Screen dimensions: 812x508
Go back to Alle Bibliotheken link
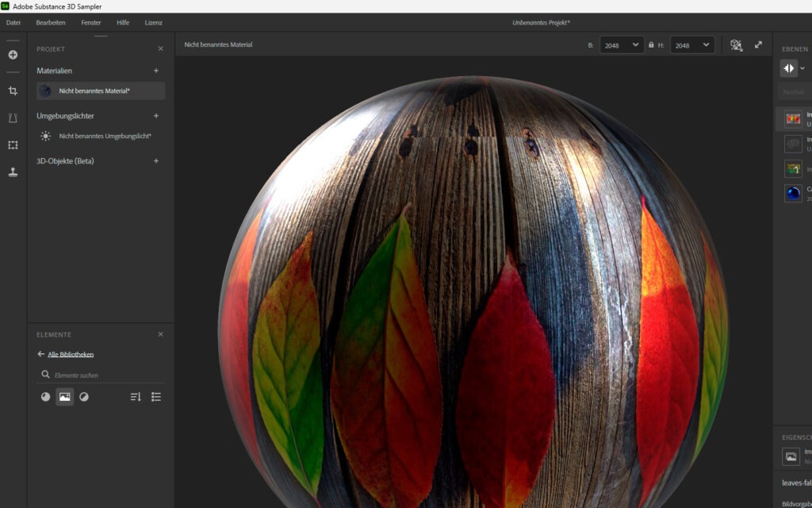coord(71,355)
